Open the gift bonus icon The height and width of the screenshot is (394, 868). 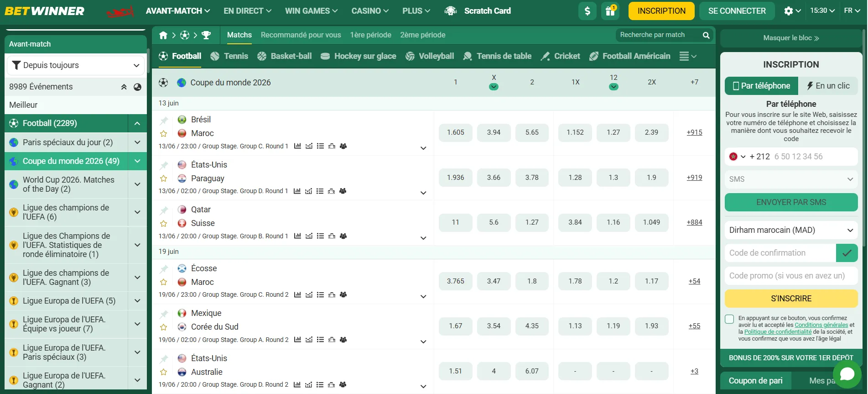(610, 11)
